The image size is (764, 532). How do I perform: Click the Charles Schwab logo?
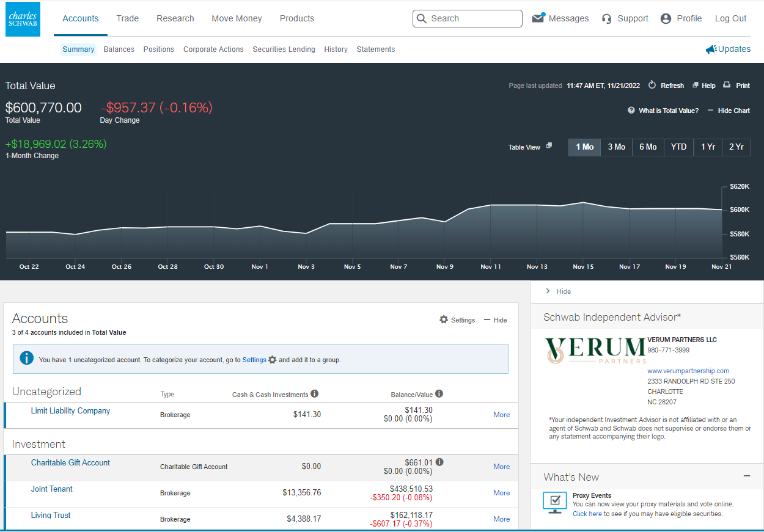click(x=23, y=19)
